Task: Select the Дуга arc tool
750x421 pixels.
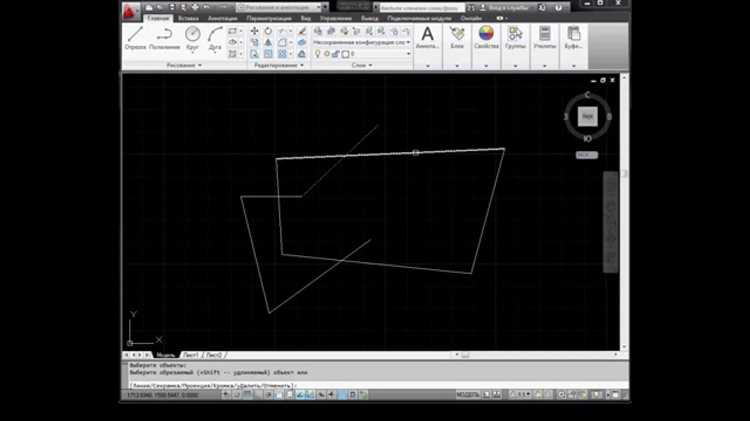Action: click(x=215, y=38)
